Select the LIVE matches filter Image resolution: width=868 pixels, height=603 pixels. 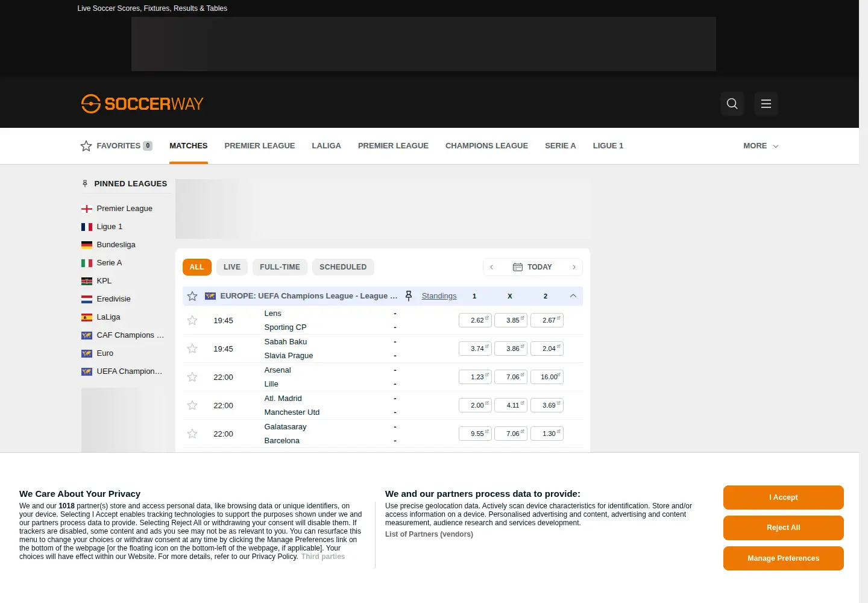(232, 267)
